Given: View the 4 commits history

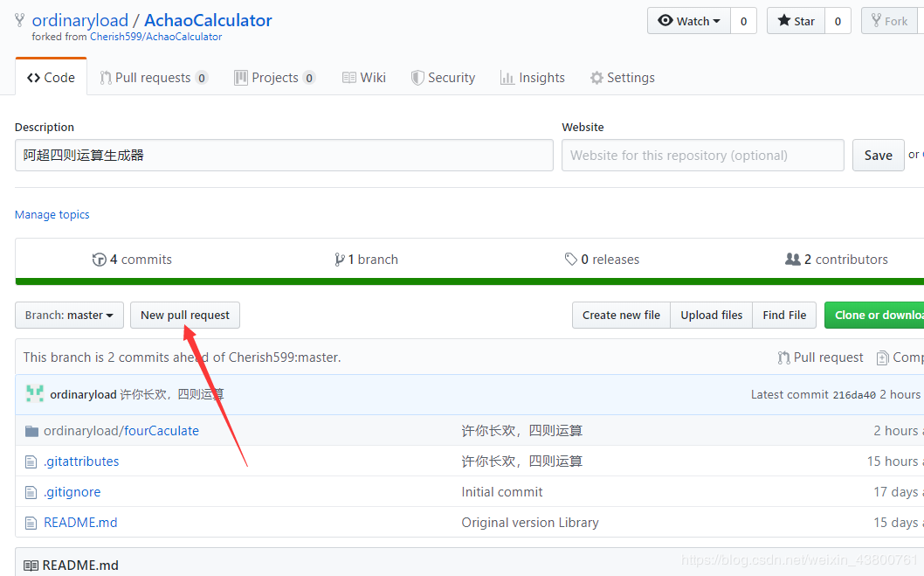Looking at the screenshot, I should pyautogui.click(x=132, y=260).
